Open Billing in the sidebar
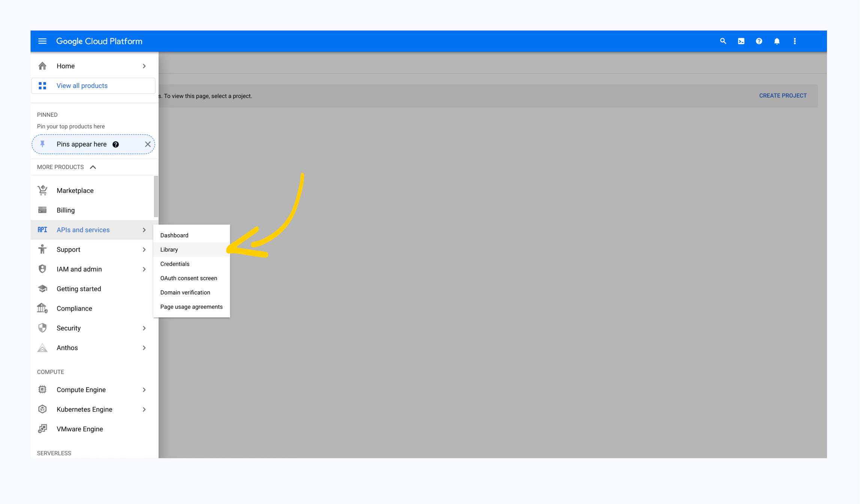This screenshot has width=860, height=504. (66, 210)
